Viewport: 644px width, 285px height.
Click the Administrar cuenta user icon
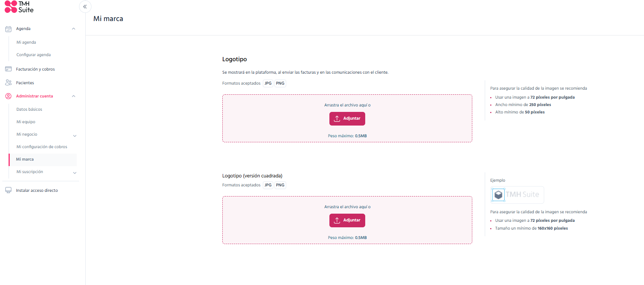click(8, 96)
